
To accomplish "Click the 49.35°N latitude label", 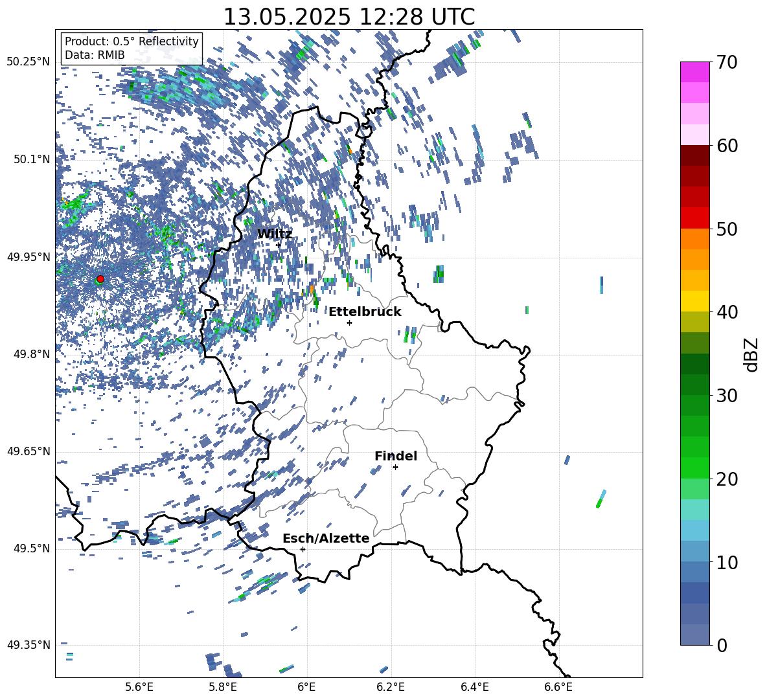I will pyautogui.click(x=29, y=645).
